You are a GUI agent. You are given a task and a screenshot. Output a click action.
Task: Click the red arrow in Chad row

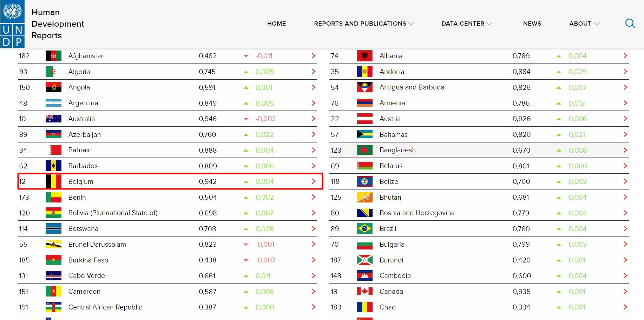click(x=625, y=307)
